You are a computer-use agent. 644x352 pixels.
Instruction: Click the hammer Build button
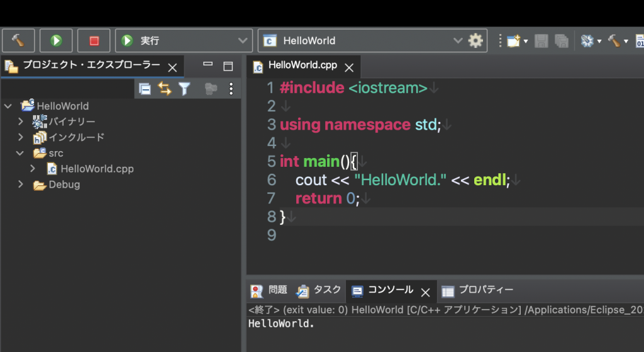(x=18, y=41)
